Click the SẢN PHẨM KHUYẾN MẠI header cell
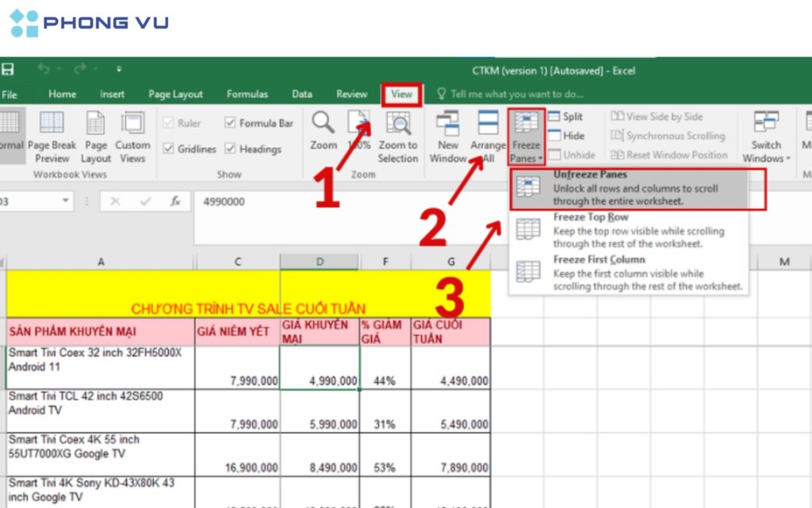 (x=101, y=332)
